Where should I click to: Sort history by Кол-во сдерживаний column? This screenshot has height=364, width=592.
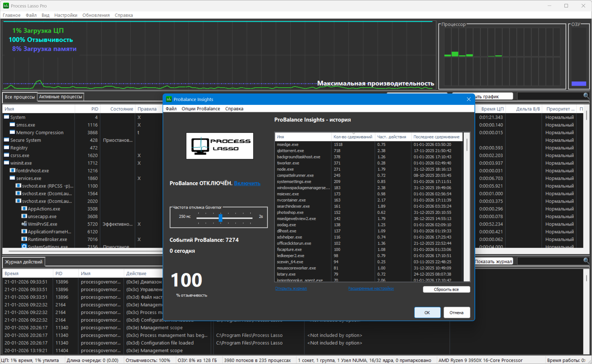tap(353, 137)
